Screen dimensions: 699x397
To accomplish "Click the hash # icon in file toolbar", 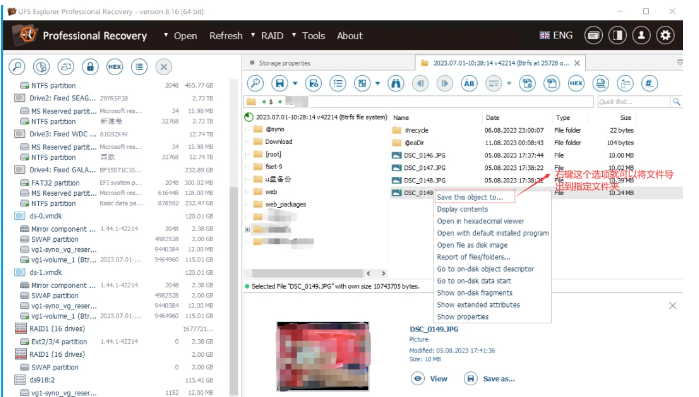I will pos(649,83).
